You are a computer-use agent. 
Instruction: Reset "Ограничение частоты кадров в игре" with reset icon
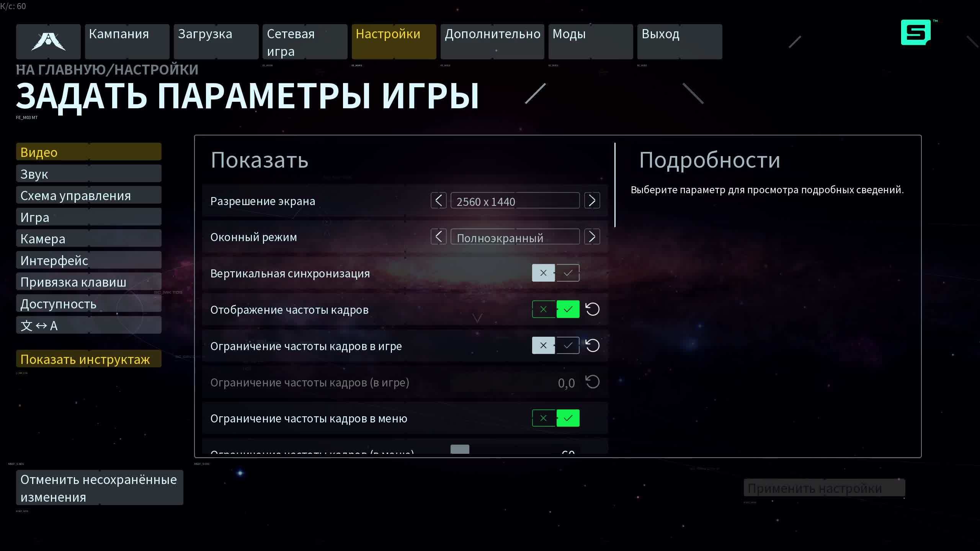pyautogui.click(x=592, y=345)
